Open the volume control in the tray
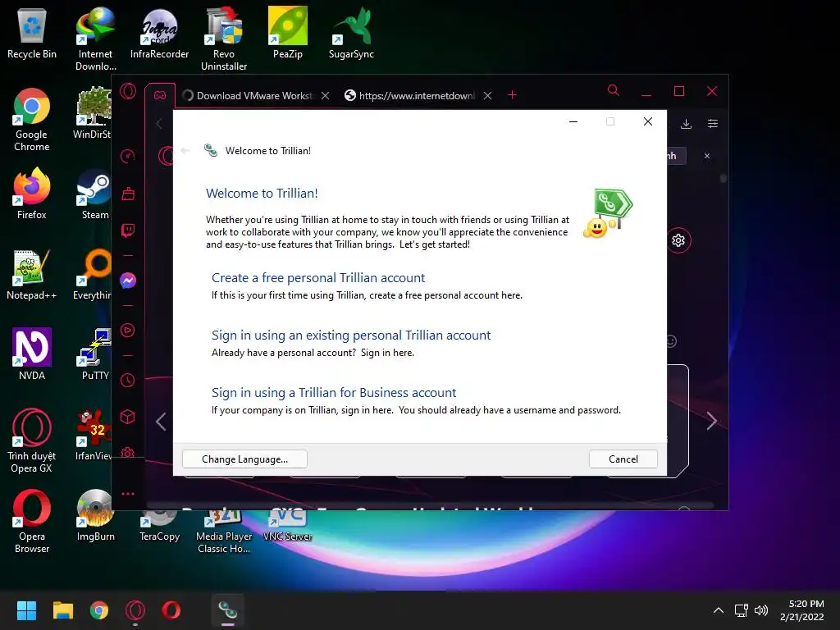 760,610
